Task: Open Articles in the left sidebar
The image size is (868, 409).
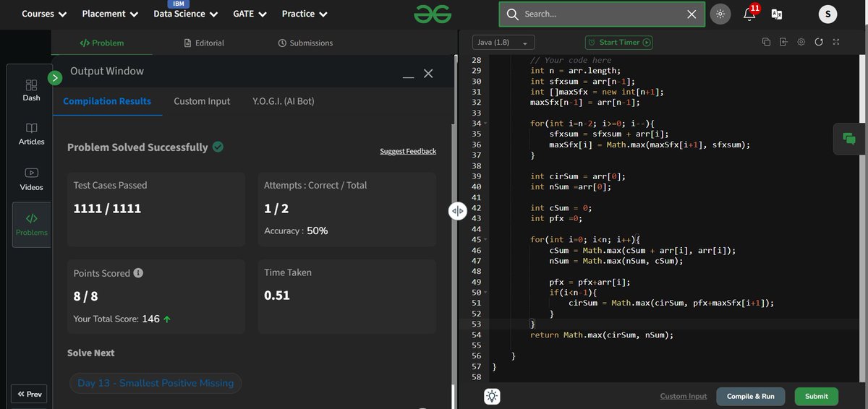Action: click(31, 134)
